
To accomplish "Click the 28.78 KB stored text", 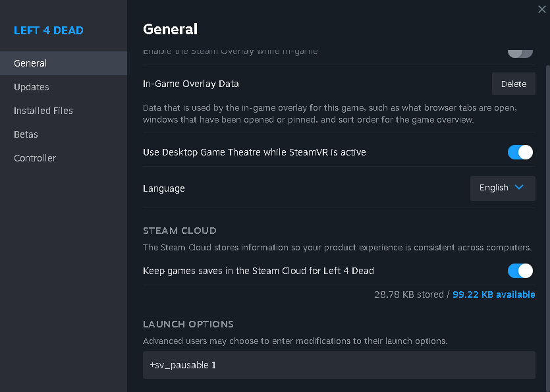I will [x=408, y=294].
